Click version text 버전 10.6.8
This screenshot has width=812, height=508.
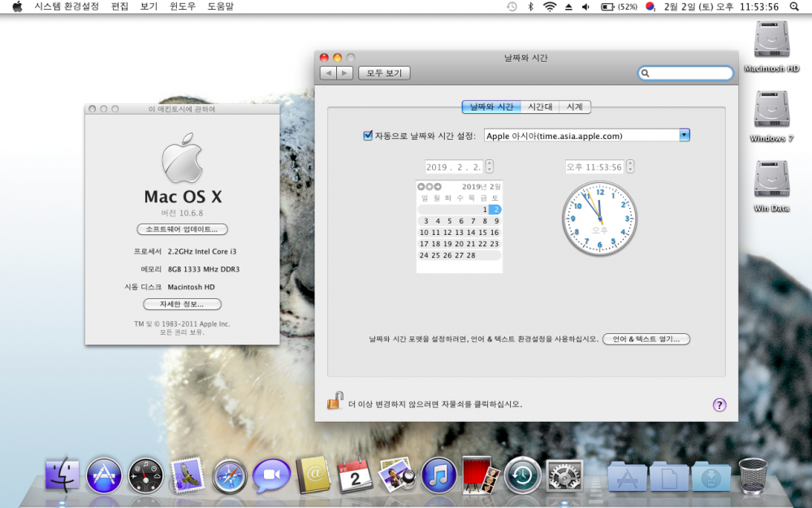point(182,213)
